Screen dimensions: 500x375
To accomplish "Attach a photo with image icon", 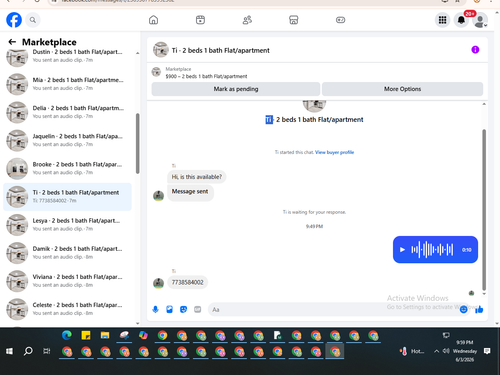I will coord(169,310).
